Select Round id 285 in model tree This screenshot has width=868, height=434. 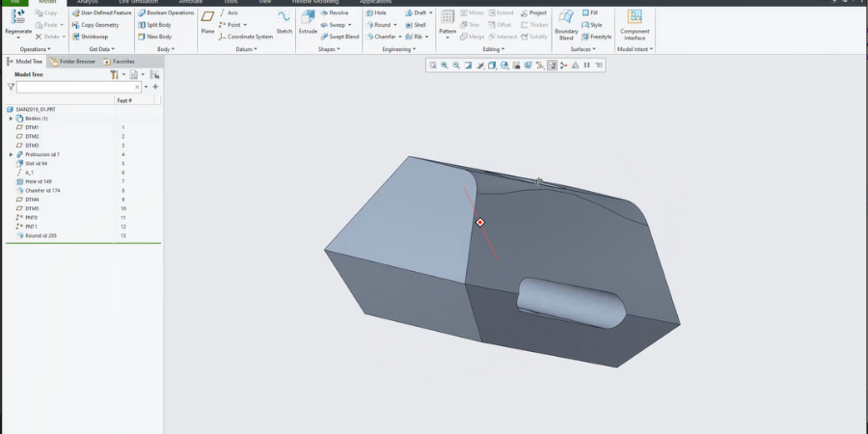[x=41, y=235]
